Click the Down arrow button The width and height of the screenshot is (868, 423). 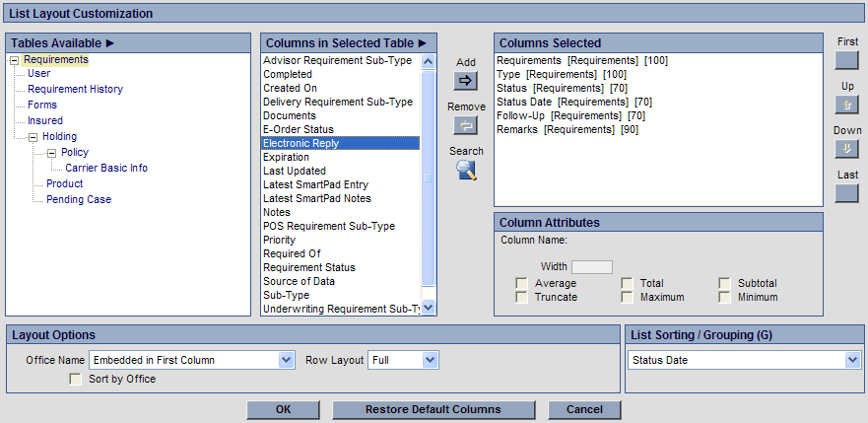[x=846, y=149]
